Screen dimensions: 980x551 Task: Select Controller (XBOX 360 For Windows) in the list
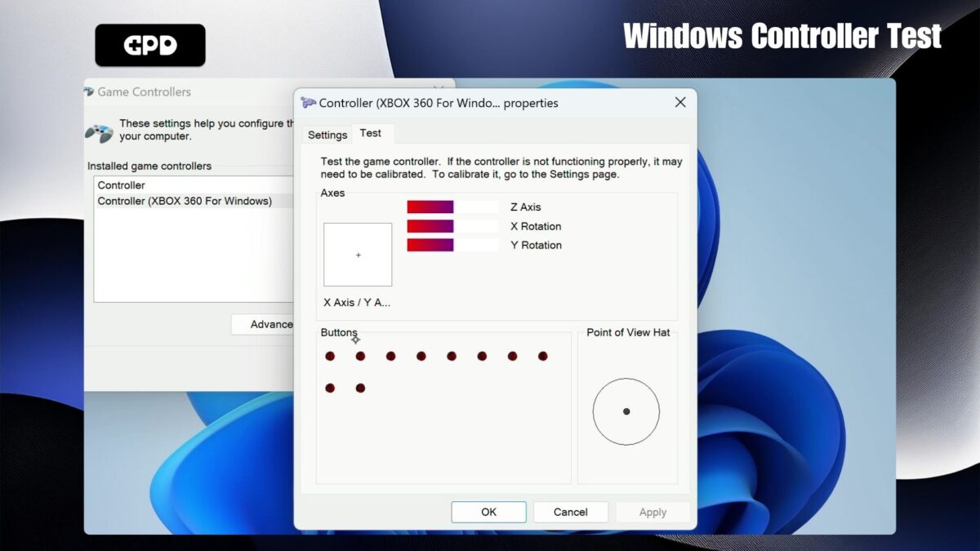coord(184,201)
